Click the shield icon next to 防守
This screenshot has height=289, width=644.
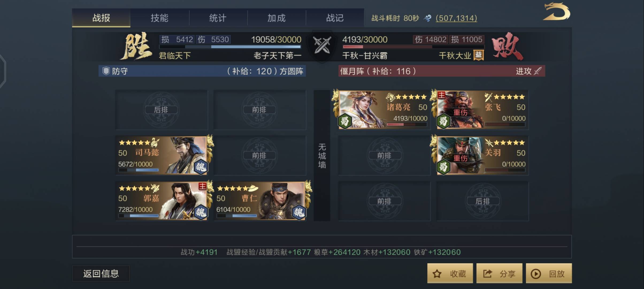[106, 71]
